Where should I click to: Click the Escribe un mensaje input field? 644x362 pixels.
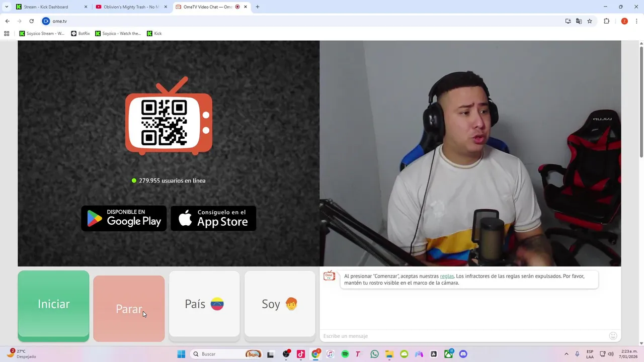pos(463,336)
